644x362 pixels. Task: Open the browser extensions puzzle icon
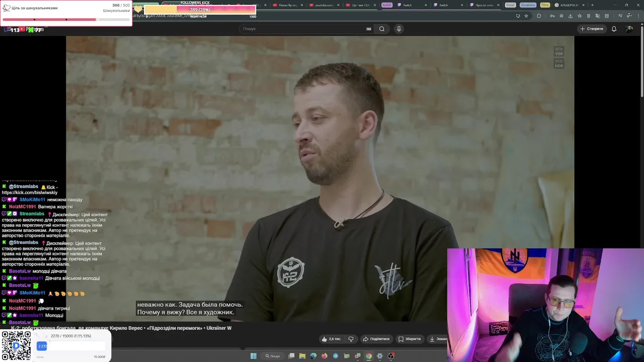pyautogui.click(x=539, y=16)
